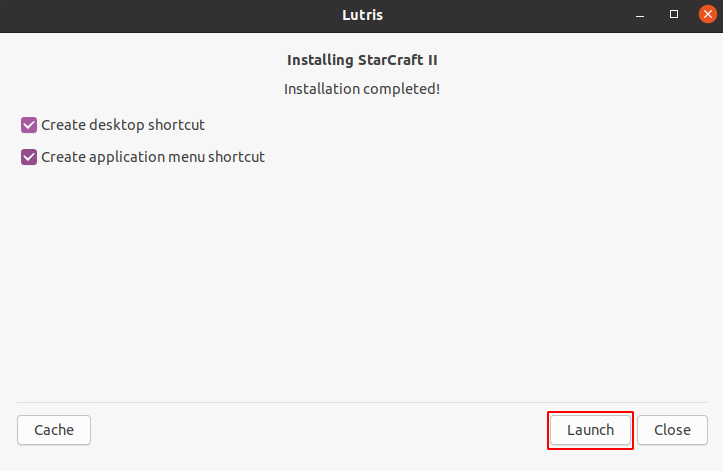Image resolution: width=723 pixels, height=471 pixels.
Task: Click the word 'Installing' in the heading
Action: (x=320, y=60)
